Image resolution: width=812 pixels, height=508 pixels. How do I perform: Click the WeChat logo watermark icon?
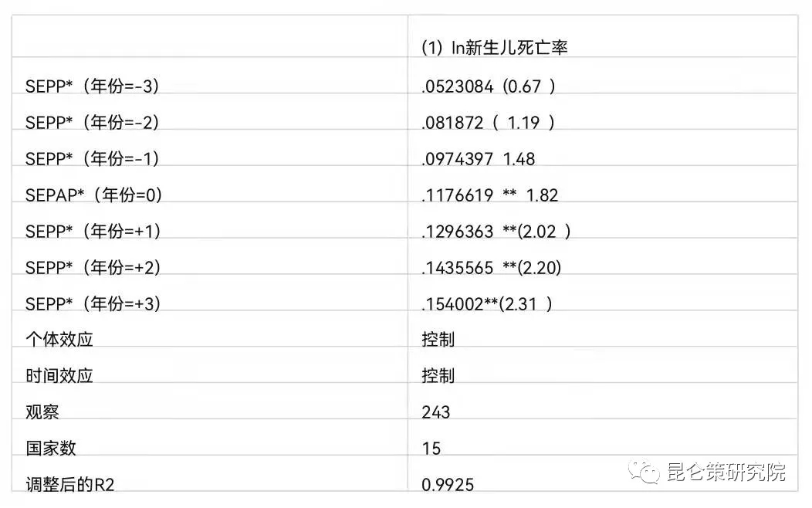[643, 472]
